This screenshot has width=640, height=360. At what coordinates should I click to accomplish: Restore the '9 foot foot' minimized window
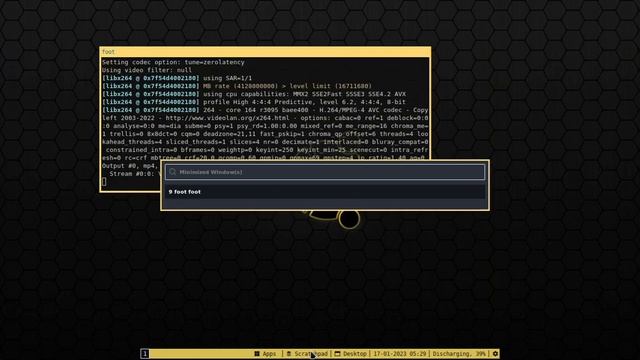pyautogui.click(x=325, y=192)
